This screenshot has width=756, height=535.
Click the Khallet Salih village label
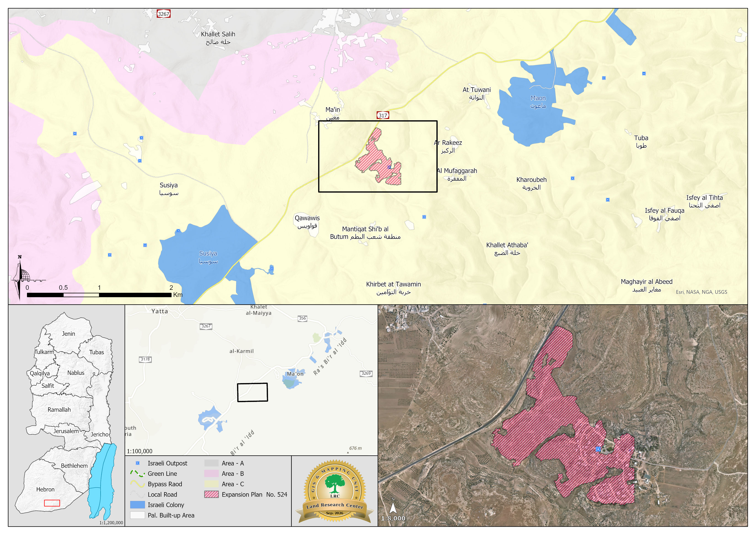[218, 38]
